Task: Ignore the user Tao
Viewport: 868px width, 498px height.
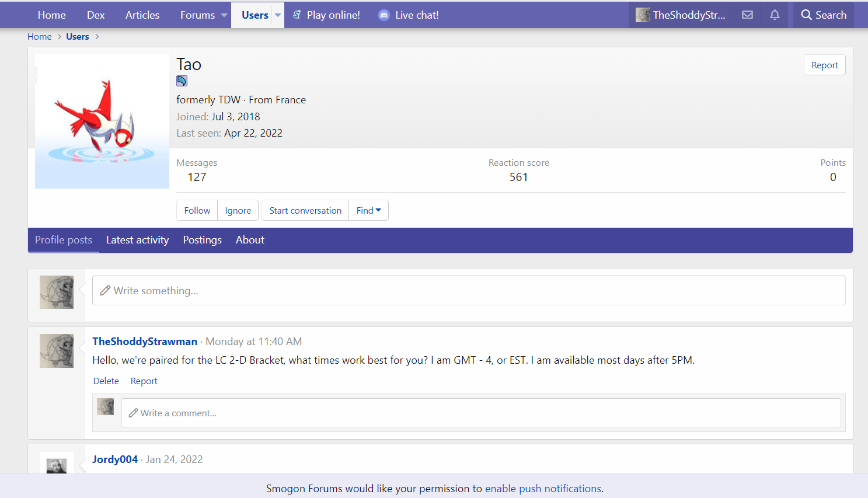Action: [238, 211]
